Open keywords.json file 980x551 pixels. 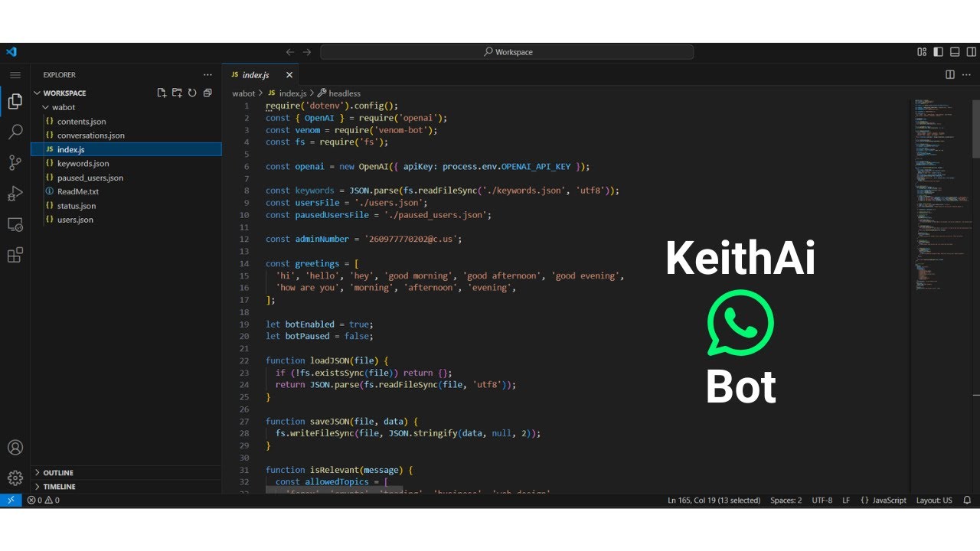point(126,164)
